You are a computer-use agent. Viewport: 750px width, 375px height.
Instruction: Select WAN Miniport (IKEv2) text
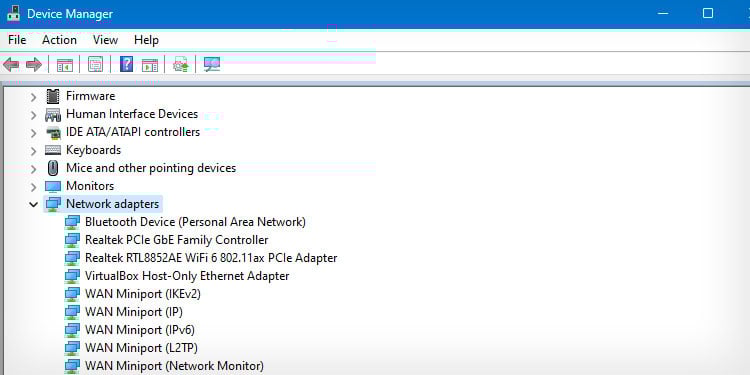(143, 294)
